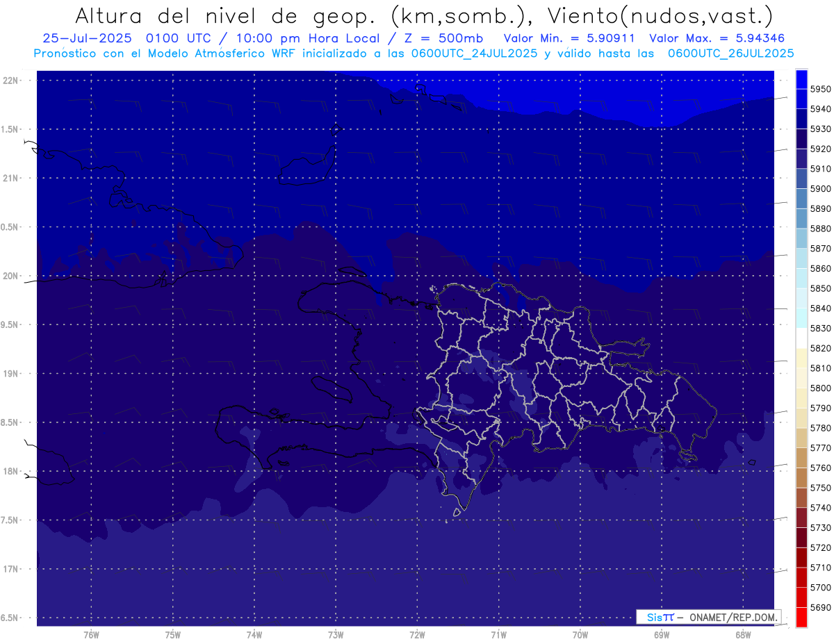Pick the blue swatch between 5940 and 5950
The height and width of the screenshot is (644, 834).
click(x=801, y=99)
